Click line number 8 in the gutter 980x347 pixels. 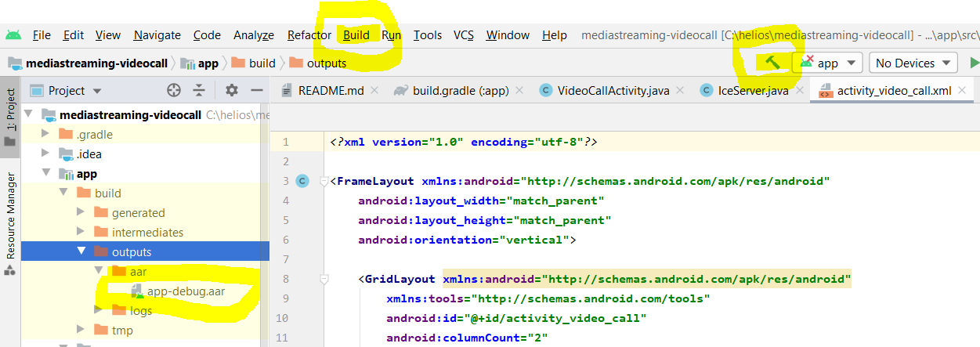pos(286,279)
